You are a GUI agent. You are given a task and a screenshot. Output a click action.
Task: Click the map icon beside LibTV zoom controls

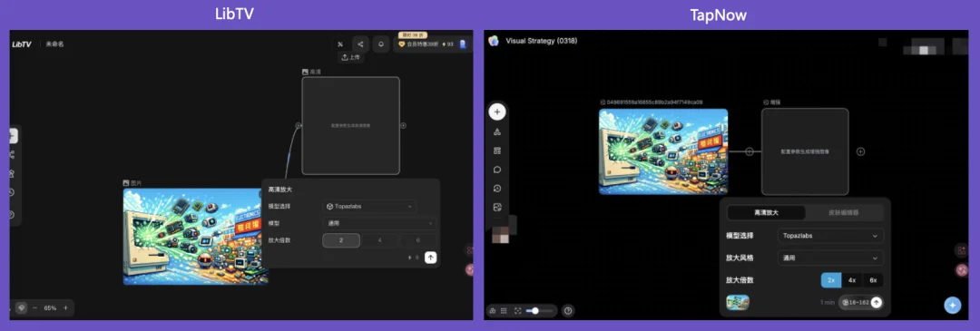[21, 308]
